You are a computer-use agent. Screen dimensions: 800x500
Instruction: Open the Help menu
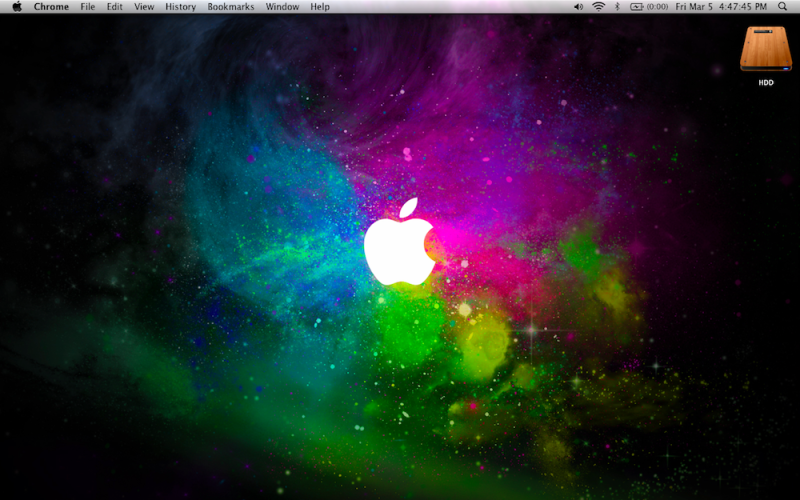pyautogui.click(x=320, y=7)
